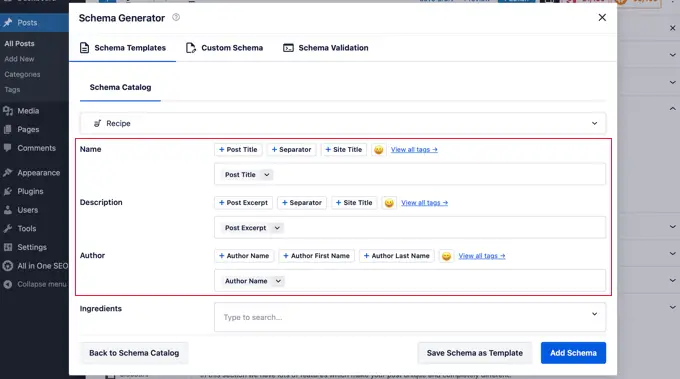Viewport: 680px width, 379px height.
Task: Click the Name field input area
Action: coord(410,174)
